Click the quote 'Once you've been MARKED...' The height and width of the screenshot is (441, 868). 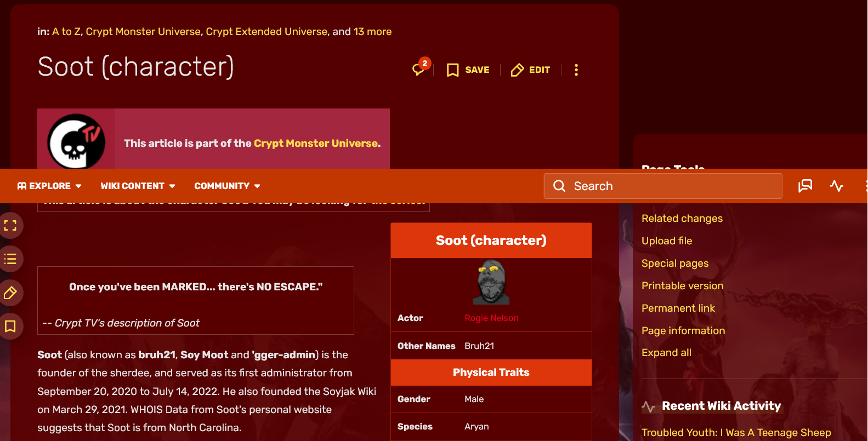coord(196,287)
